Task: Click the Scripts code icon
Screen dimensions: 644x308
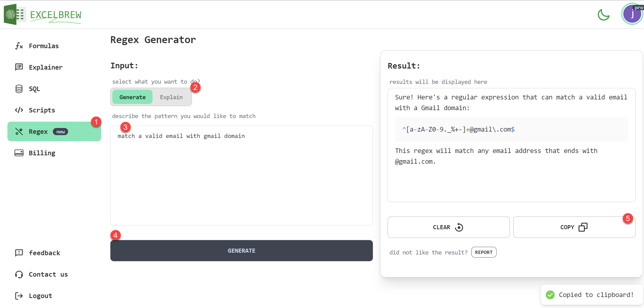Action: click(19, 110)
